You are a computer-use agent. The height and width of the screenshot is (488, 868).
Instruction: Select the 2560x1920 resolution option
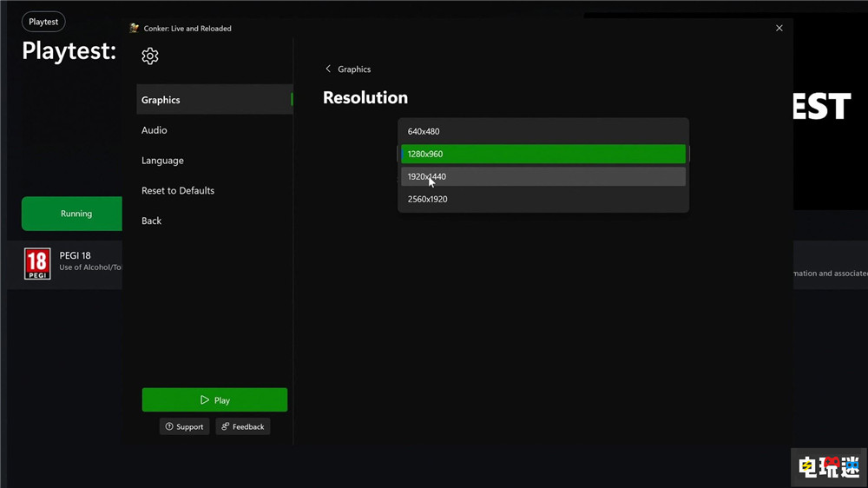pos(543,200)
